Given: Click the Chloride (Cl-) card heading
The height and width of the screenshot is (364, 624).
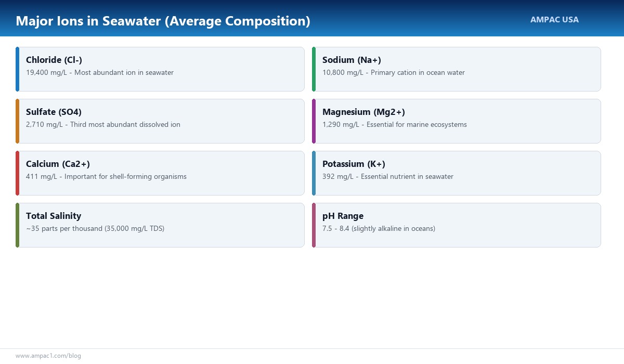Looking at the screenshot, I should (54, 60).
